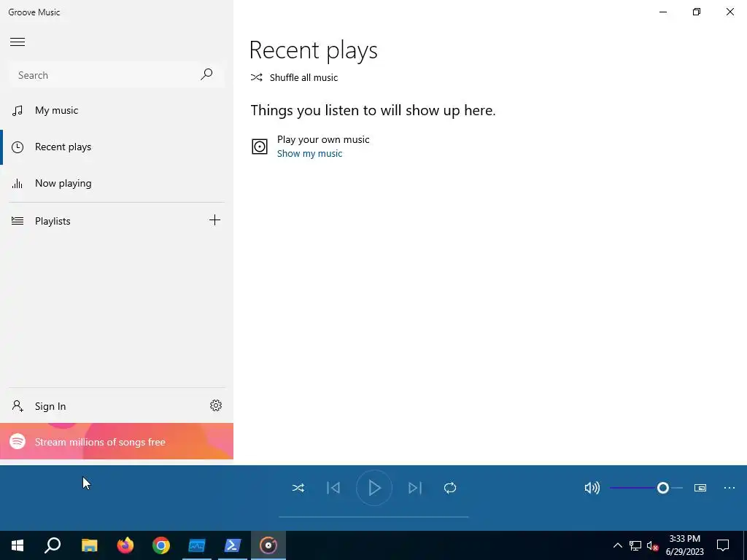
Task: Open File Explorer from taskbar
Action: [89, 545]
